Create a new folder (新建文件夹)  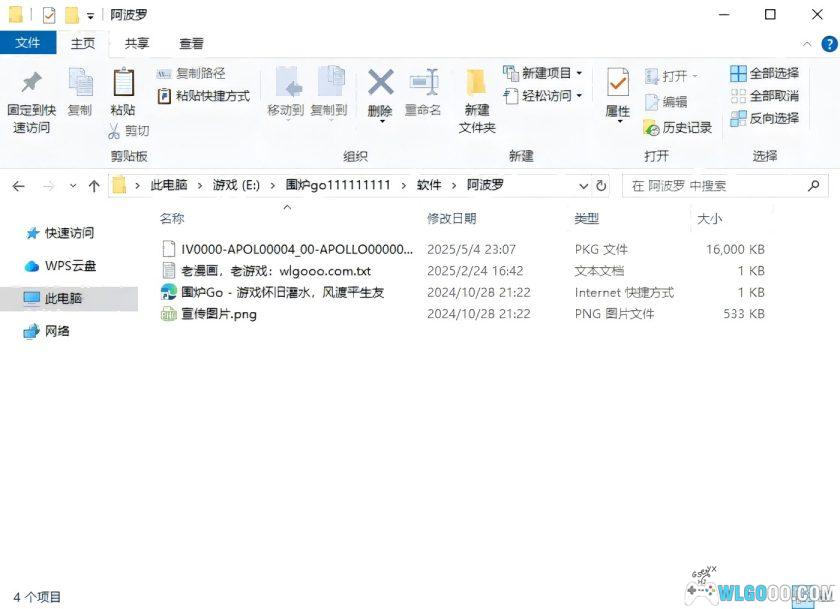click(476, 98)
